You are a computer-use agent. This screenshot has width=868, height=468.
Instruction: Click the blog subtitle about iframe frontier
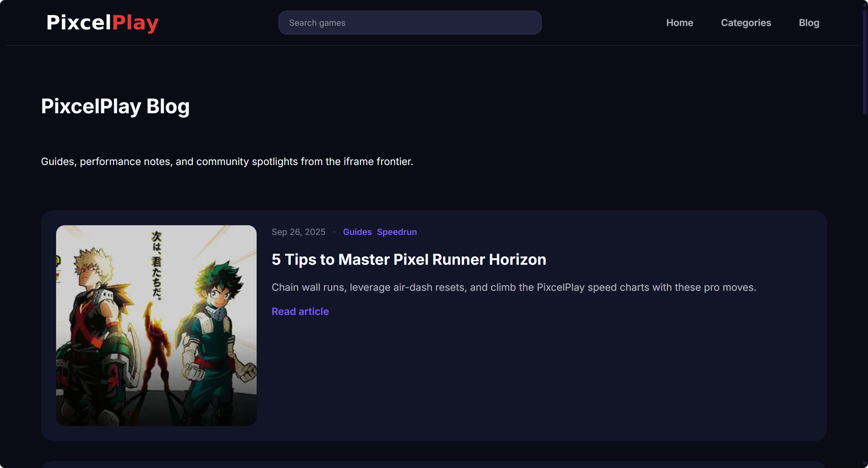pyautogui.click(x=227, y=162)
